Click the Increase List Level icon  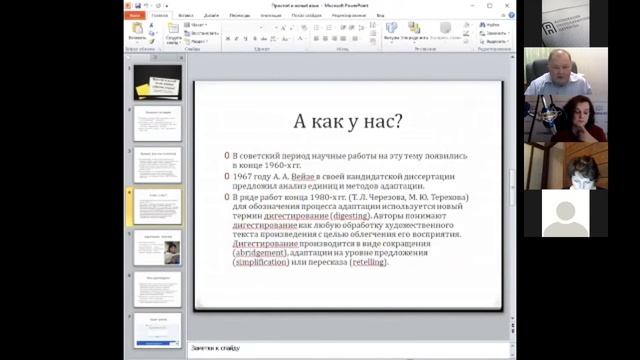[351, 27]
